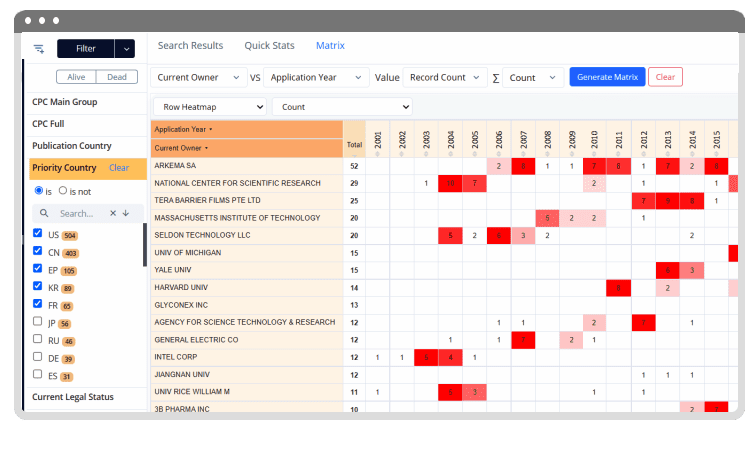Click the sort icon under 2007 column
The image size is (750, 450).
pos(523,154)
